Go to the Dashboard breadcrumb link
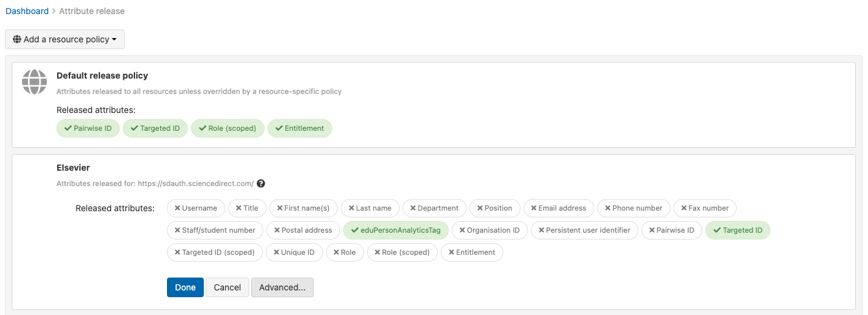 click(x=27, y=11)
